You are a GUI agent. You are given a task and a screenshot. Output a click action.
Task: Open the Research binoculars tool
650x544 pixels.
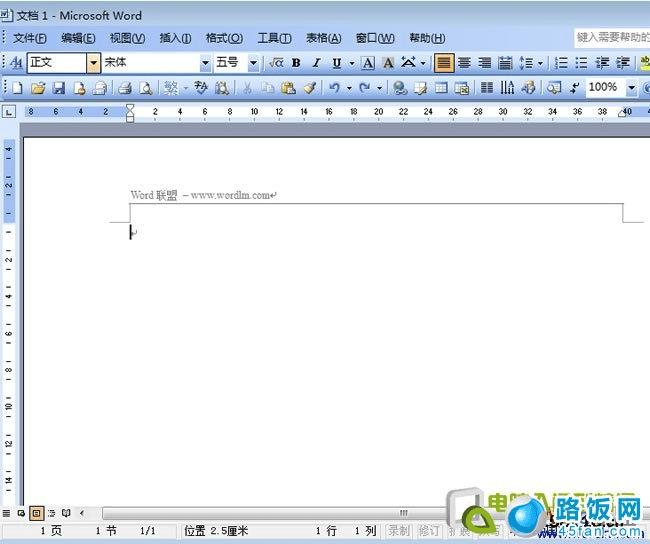point(222,88)
